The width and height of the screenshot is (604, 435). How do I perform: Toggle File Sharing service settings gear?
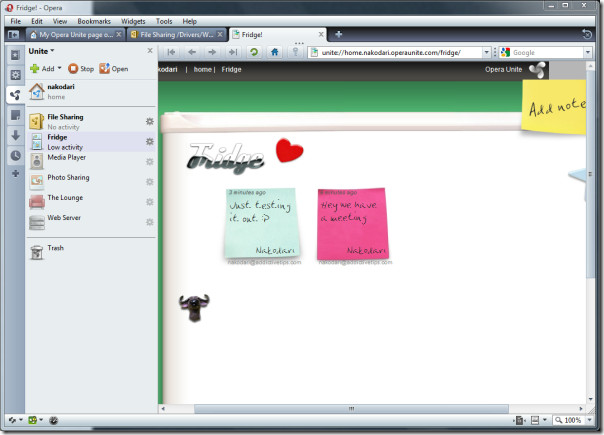(149, 121)
